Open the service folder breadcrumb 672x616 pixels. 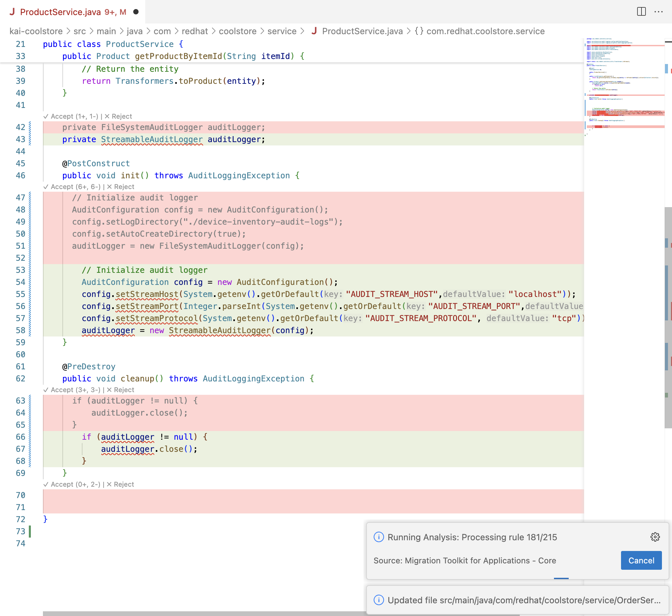coord(282,31)
